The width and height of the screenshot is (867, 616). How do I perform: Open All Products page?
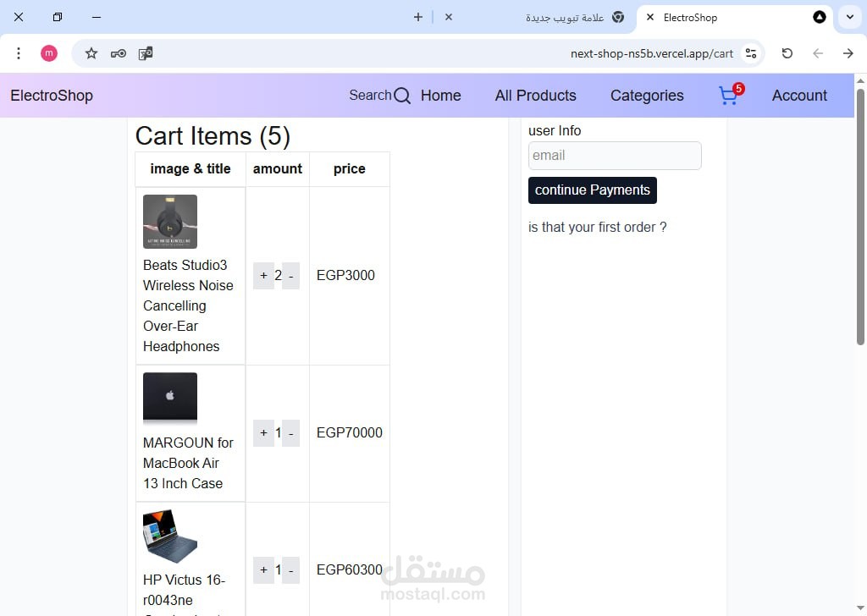click(x=535, y=96)
